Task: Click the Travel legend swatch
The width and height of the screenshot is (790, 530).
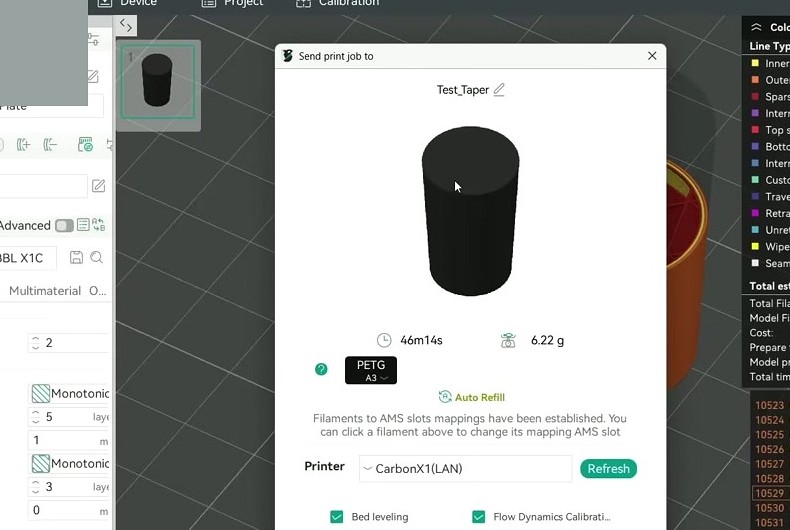Action: click(x=755, y=196)
